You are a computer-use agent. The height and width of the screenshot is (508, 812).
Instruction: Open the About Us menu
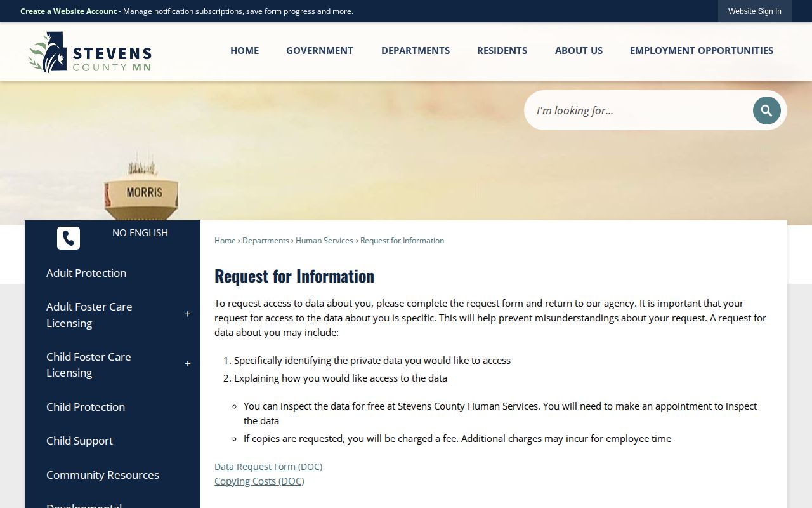pos(579,51)
